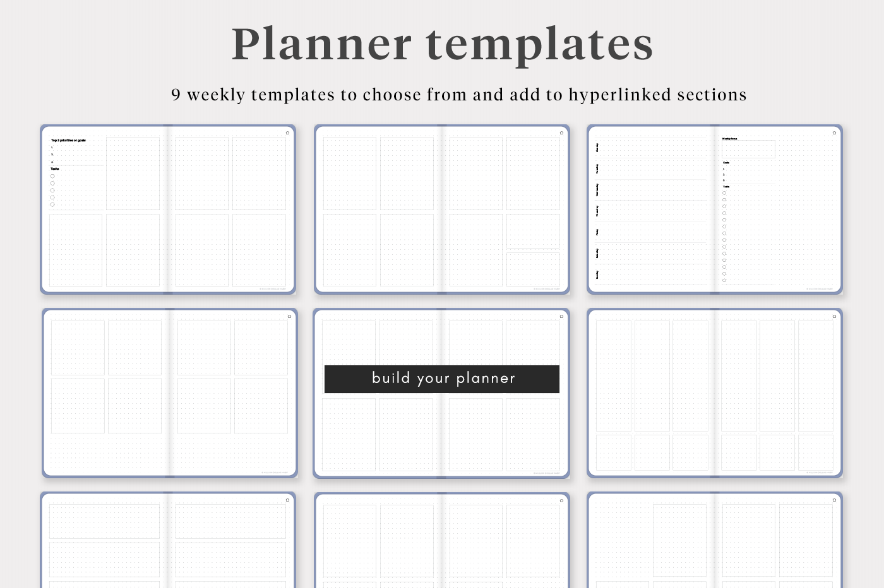
Task: Click the home icon on the top-left planner template
Action: (287, 133)
